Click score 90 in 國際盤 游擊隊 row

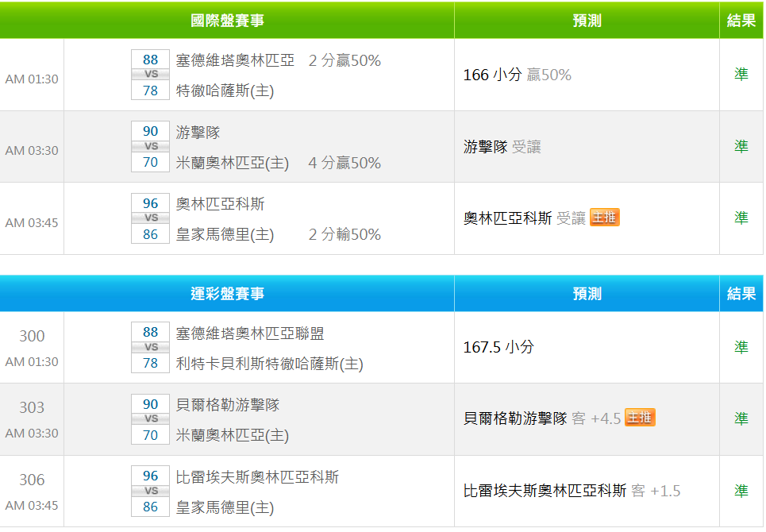pyautogui.click(x=151, y=131)
